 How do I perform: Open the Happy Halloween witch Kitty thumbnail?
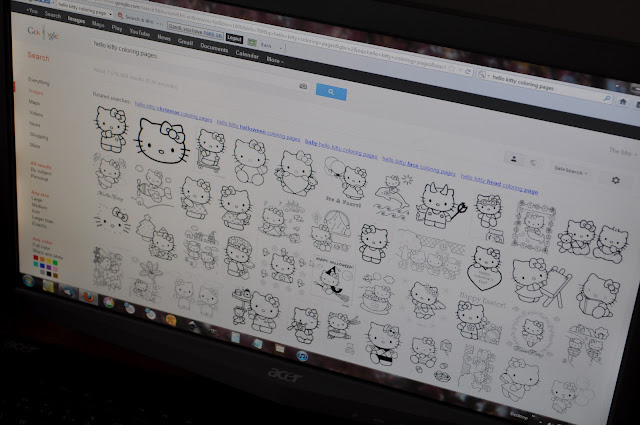(x=333, y=280)
